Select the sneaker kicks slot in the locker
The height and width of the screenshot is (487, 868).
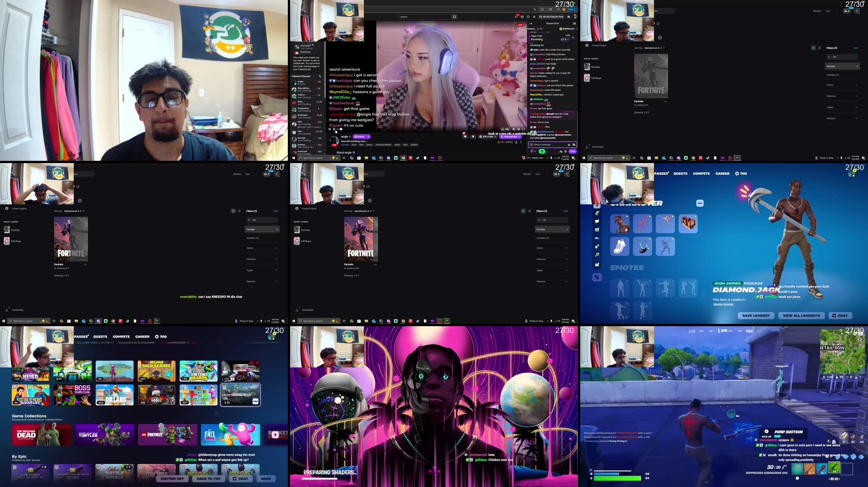coord(620,246)
